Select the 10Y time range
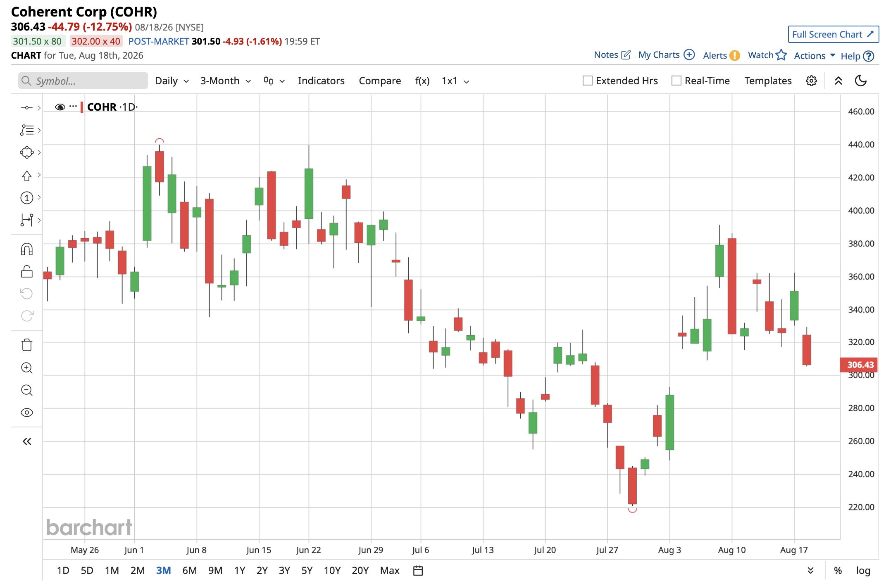Screen dimensions: 886x588 (x=332, y=571)
